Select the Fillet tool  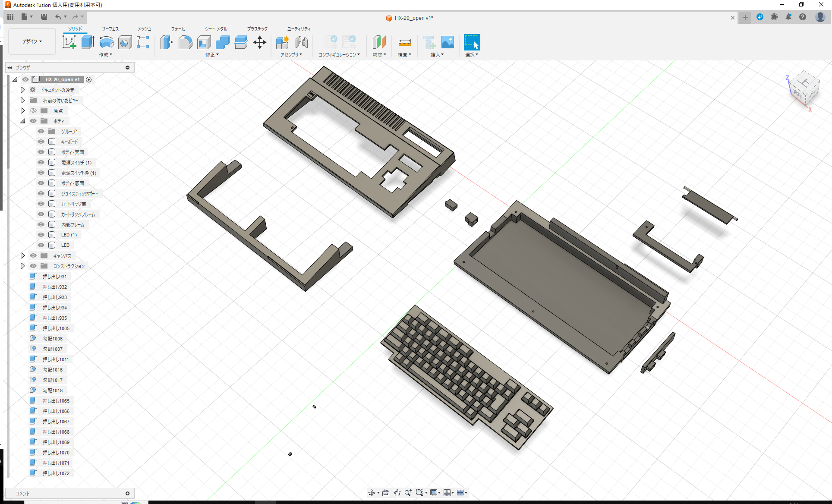point(186,42)
